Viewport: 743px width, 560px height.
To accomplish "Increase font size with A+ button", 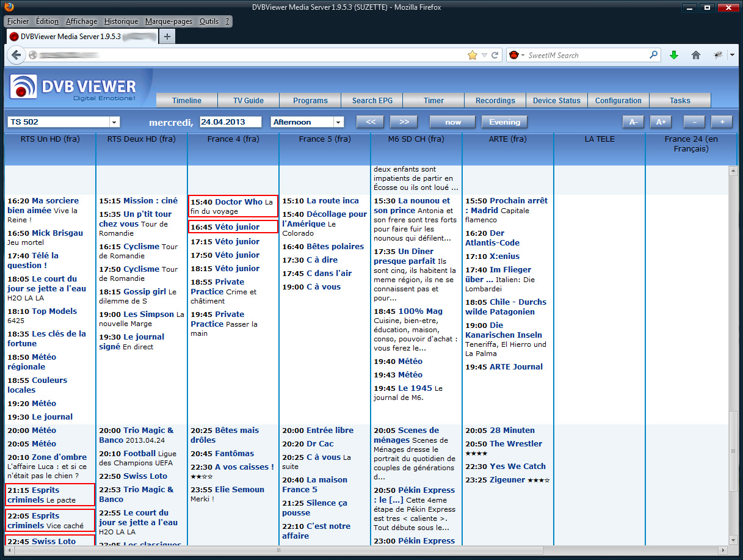I will 661,122.
